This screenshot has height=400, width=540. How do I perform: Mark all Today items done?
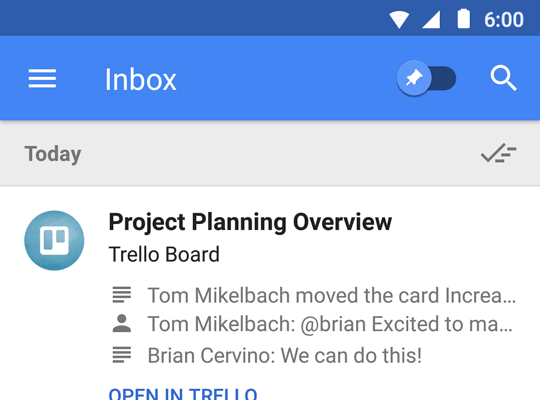pos(499,153)
